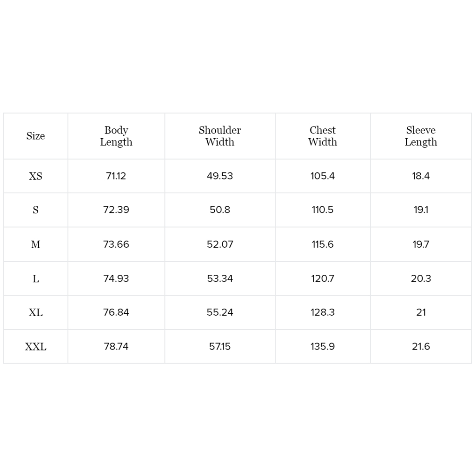Select the L size row label
The width and height of the screenshot is (476, 476).
[35, 279]
